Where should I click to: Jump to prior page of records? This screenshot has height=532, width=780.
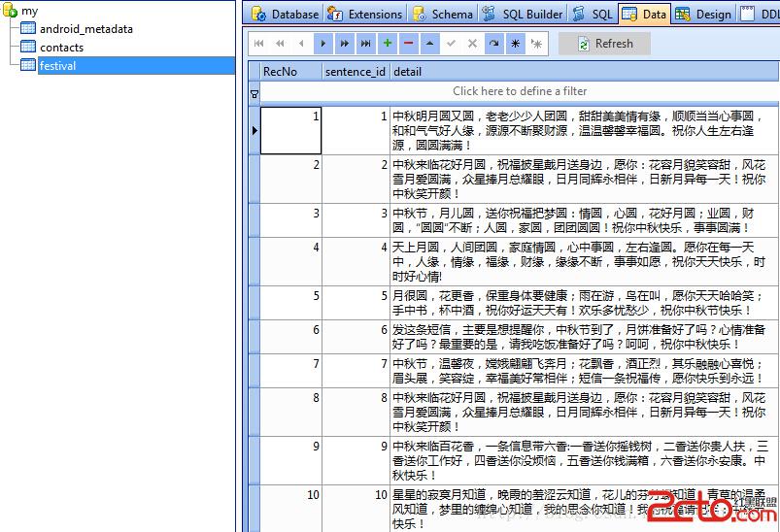(280, 44)
